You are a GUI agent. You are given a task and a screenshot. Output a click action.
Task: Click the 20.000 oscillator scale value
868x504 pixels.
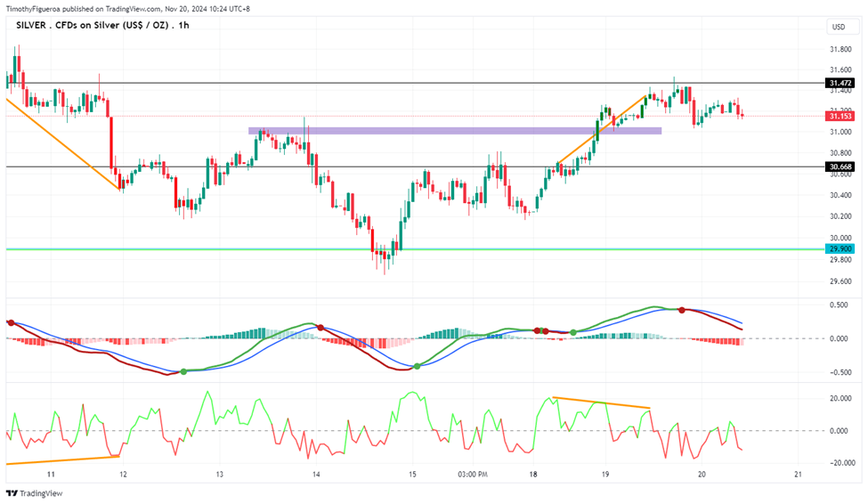click(840, 398)
